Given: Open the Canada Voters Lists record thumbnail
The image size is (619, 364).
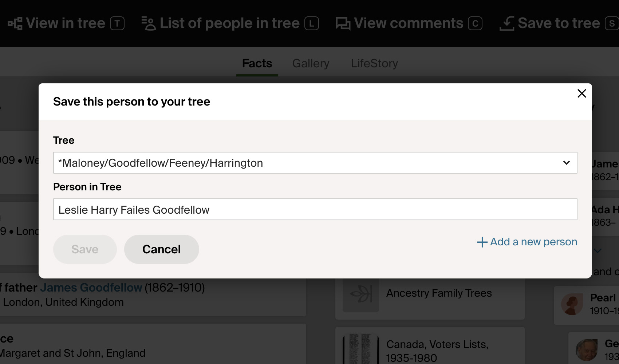Looking at the screenshot, I should (x=360, y=349).
